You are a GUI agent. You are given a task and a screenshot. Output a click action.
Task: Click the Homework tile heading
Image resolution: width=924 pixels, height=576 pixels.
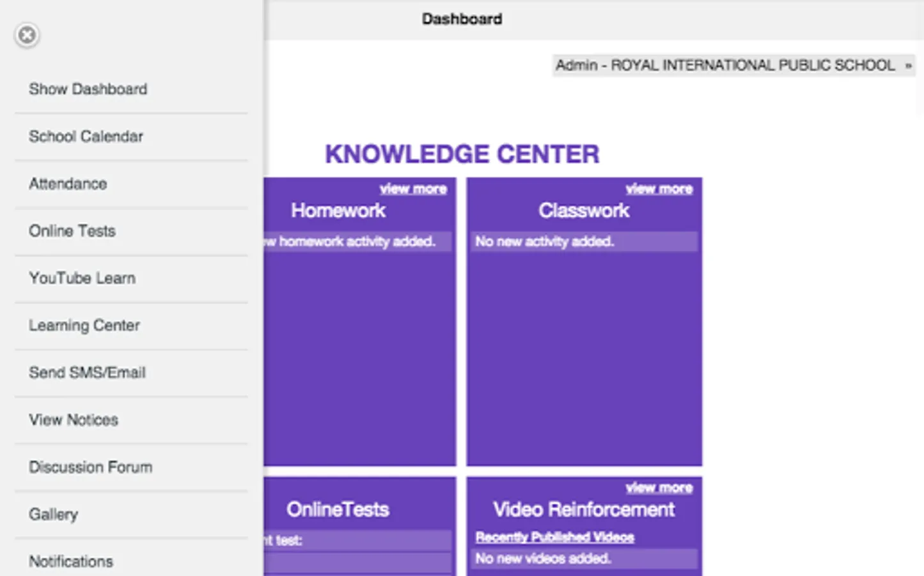click(x=338, y=211)
